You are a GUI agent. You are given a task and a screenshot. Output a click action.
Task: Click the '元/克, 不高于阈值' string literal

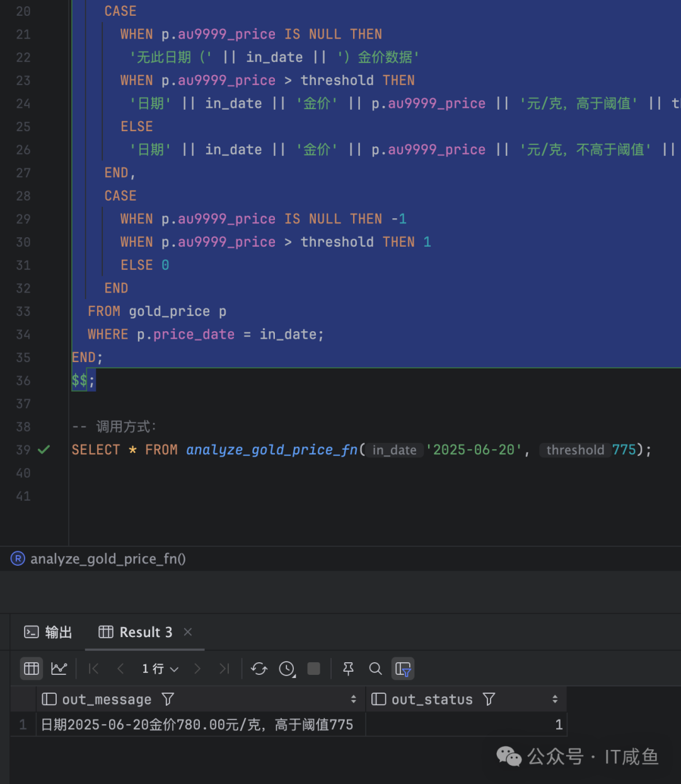[586, 149]
